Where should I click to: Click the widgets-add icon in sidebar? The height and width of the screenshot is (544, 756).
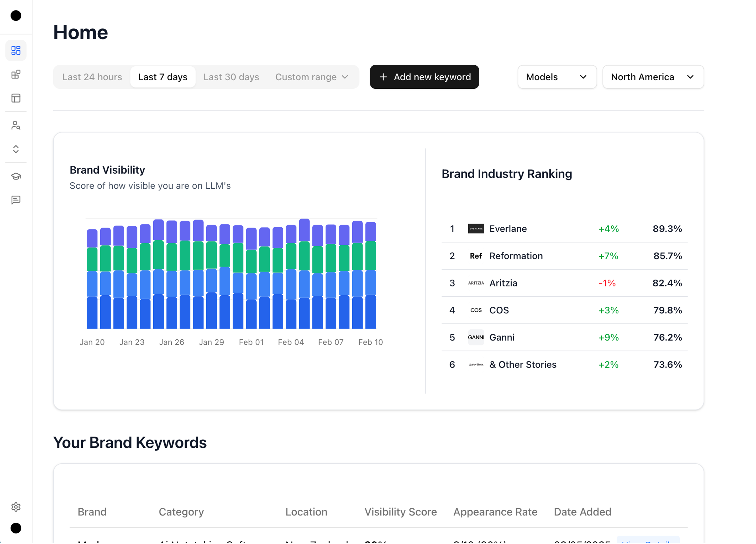(x=16, y=74)
